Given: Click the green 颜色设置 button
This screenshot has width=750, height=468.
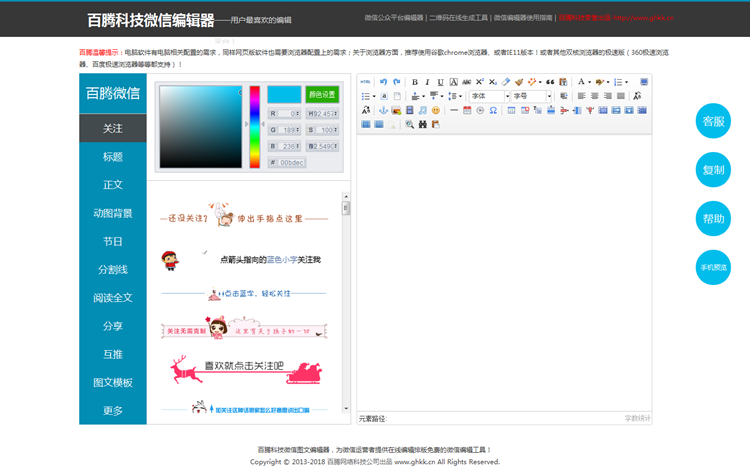Looking at the screenshot, I should click(322, 94).
